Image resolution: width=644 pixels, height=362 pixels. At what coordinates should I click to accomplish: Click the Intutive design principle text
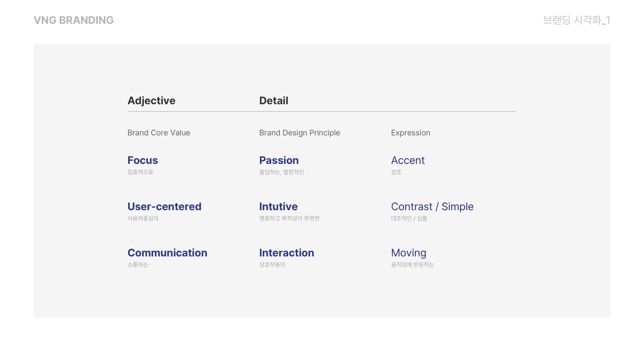[278, 207]
